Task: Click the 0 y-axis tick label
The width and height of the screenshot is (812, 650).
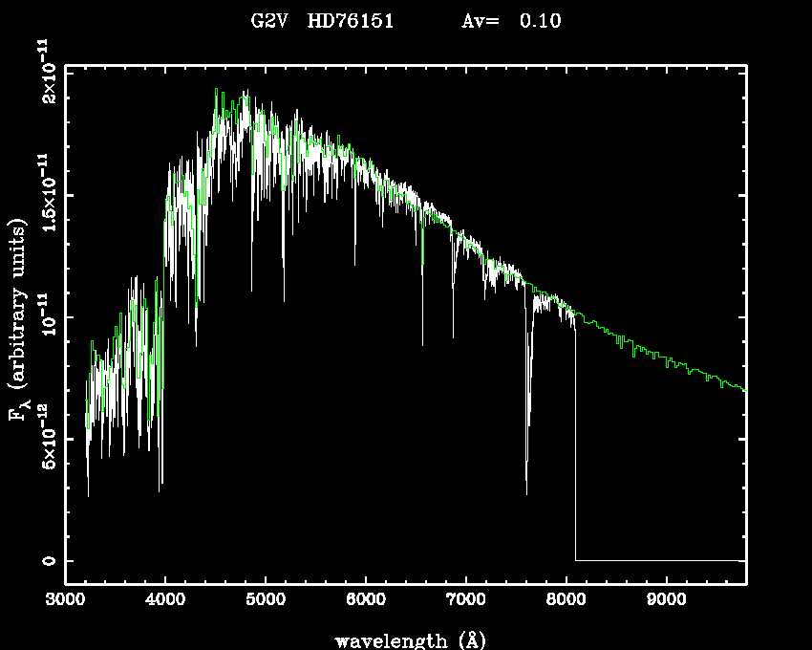Action: 43,560
